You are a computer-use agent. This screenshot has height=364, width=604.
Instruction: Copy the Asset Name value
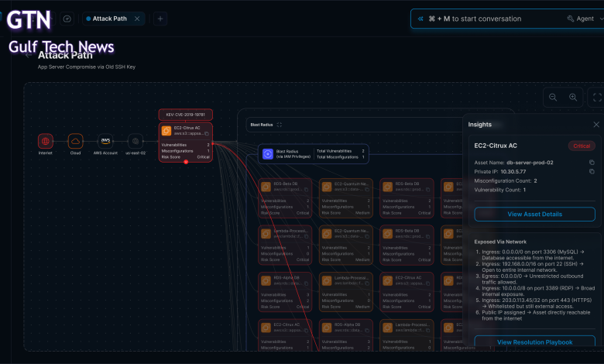pos(592,162)
